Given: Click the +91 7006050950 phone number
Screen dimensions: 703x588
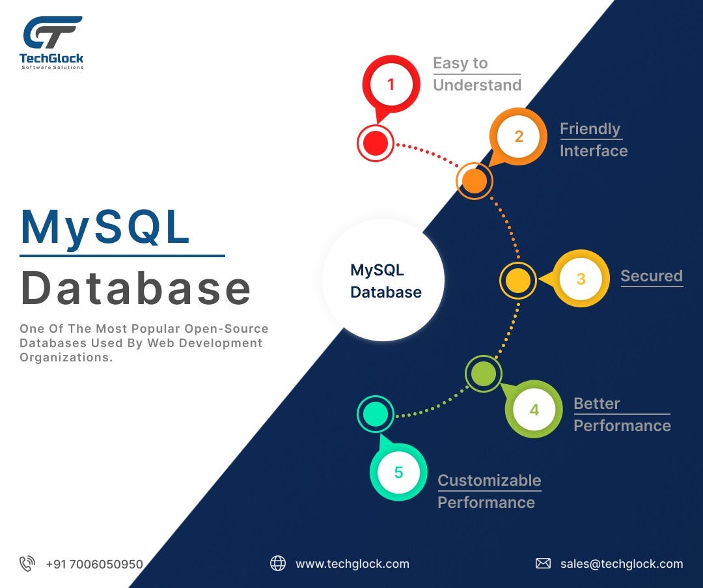Looking at the screenshot, I should point(94,564).
